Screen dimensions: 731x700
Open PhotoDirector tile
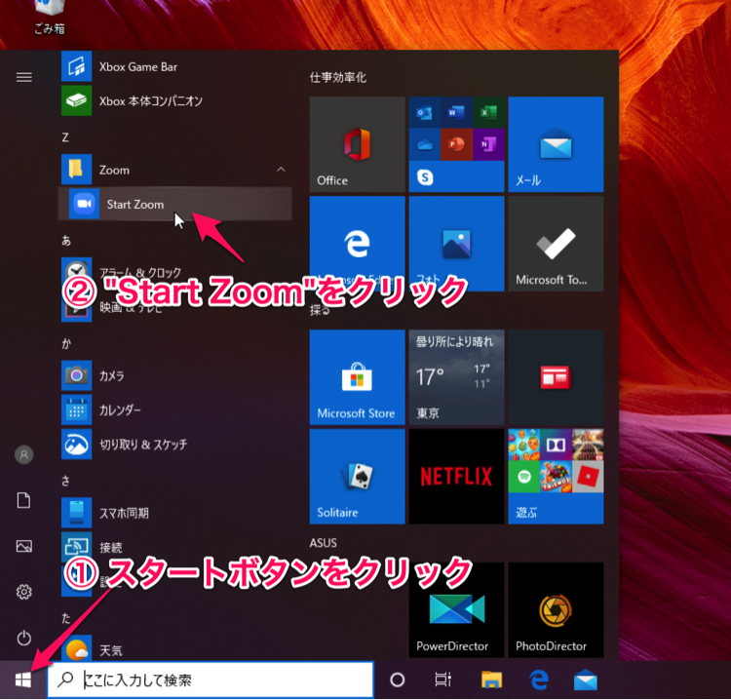pyautogui.click(x=556, y=610)
